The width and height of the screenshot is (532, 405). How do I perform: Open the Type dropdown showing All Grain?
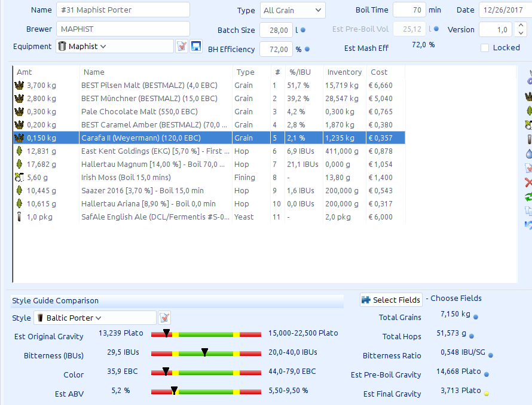pyautogui.click(x=292, y=10)
